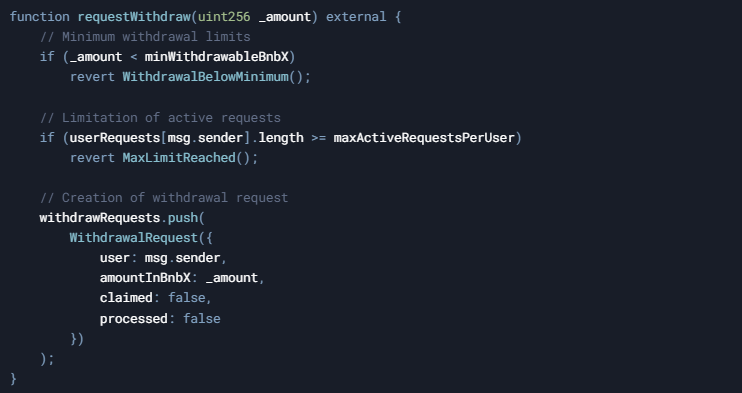This screenshot has width=742, height=393.
Task: Click withdrawRequests before push
Action: 100,218
